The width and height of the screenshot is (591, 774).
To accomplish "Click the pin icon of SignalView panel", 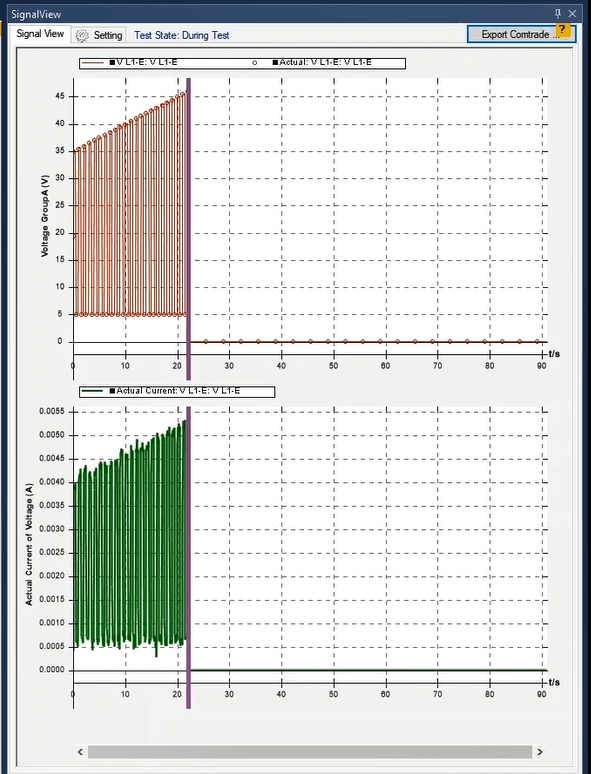I will click(x=558, y=14).
